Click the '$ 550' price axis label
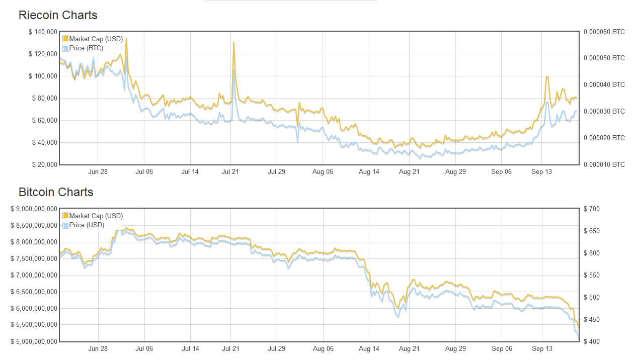 point(592,276)
